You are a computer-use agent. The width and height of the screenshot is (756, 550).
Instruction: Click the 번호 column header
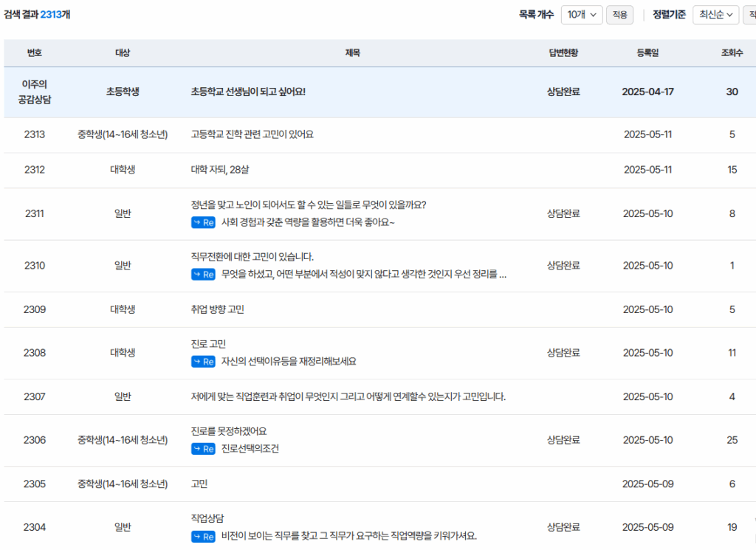coord(35,53)
